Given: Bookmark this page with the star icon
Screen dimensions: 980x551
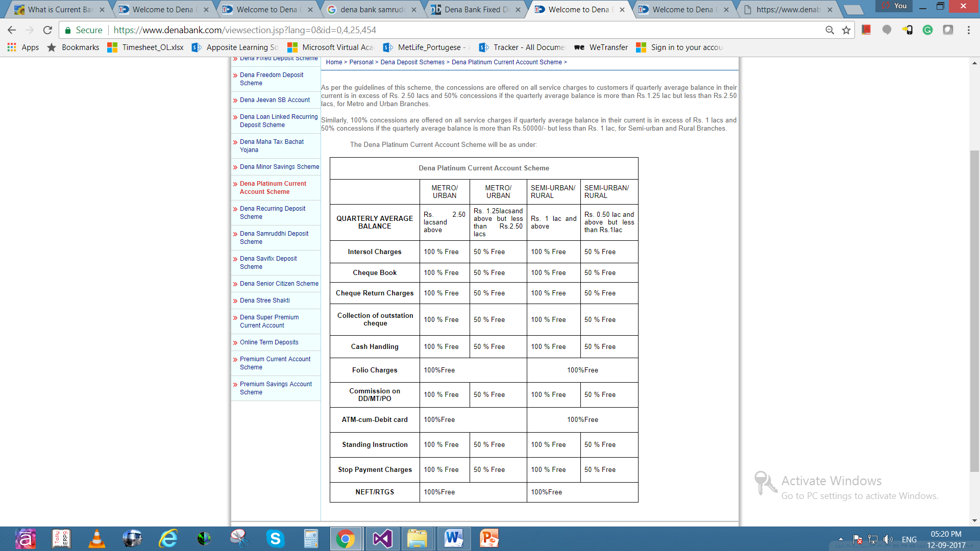Looking at the screenshot, I should 846,30.
